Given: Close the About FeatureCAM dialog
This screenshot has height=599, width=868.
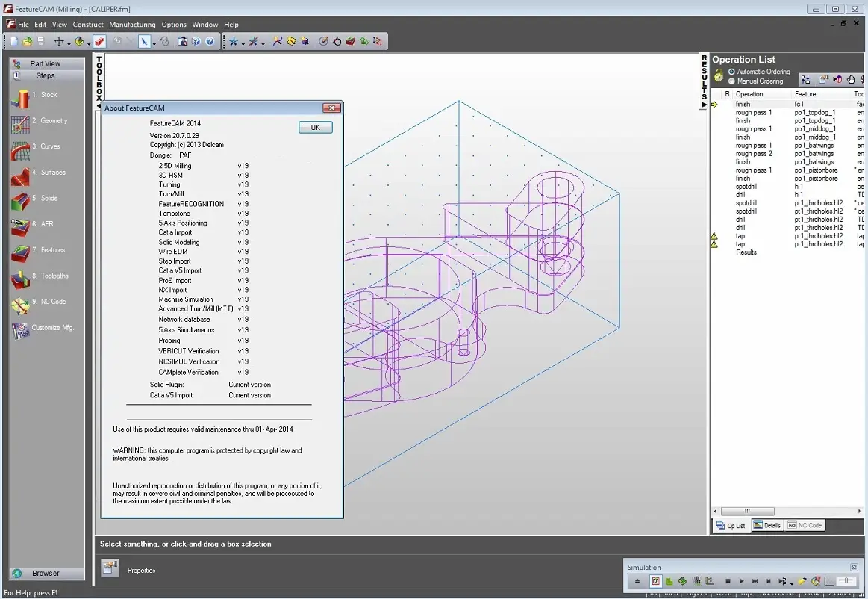Looking at the screenshot, I should click(x=331, y=108).
